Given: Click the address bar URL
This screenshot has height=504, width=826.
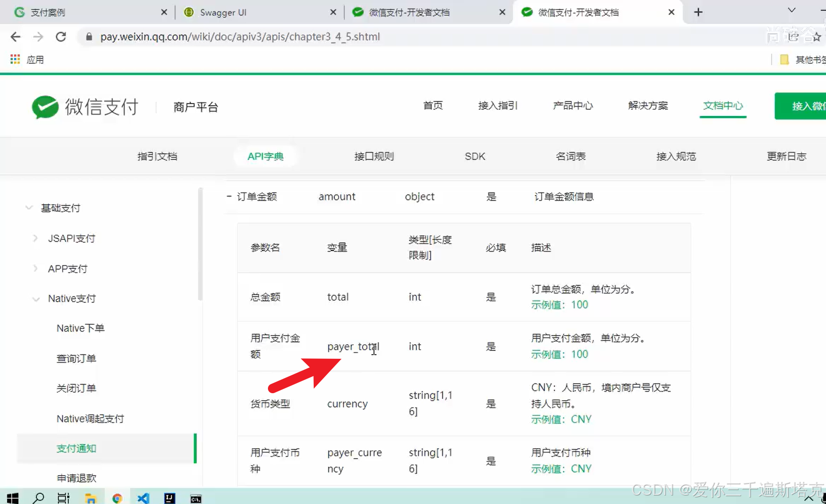Looking at the screenshot, I should tap(240, 37).
